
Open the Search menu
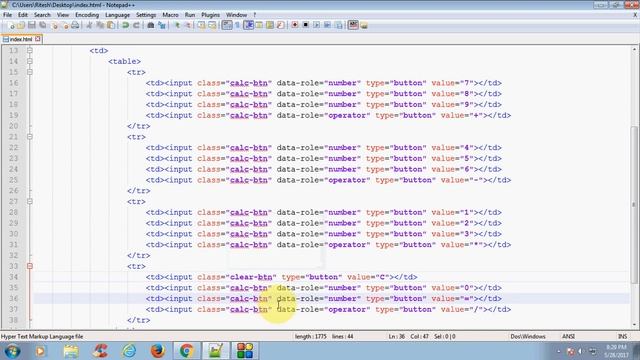point(42,15)
